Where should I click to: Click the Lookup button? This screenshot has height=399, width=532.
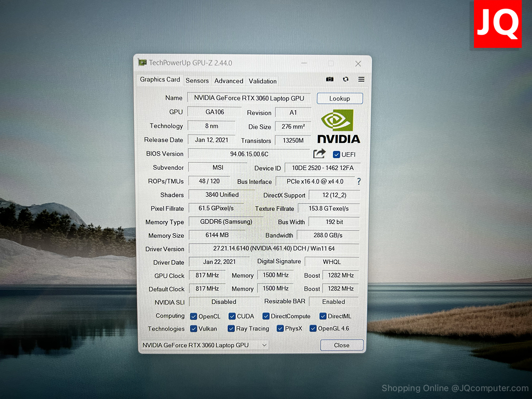340,98
